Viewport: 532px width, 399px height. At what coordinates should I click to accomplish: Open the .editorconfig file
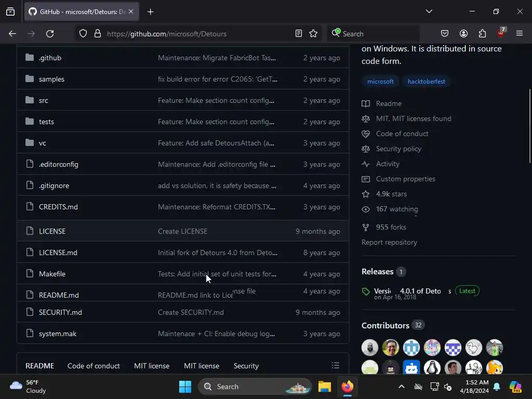[59, 164]
